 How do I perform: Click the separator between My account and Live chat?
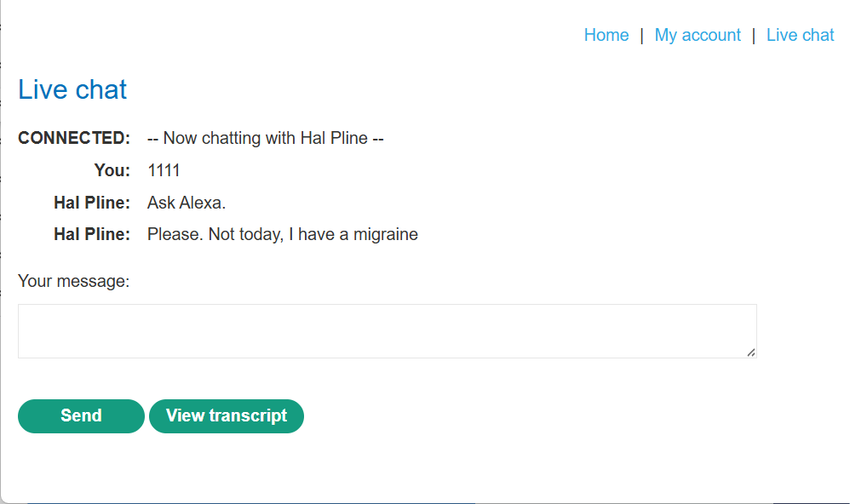pyautogui.click(x=754, y=35)
